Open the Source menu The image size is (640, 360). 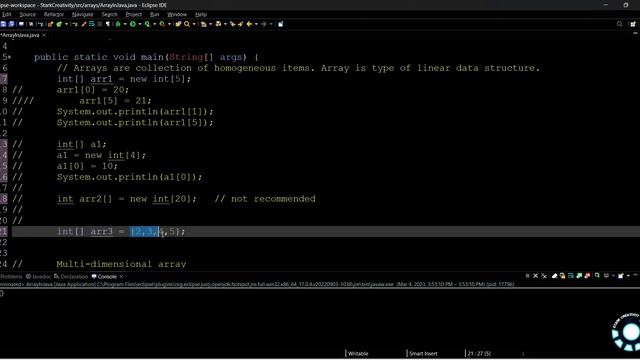click(27, 14)
